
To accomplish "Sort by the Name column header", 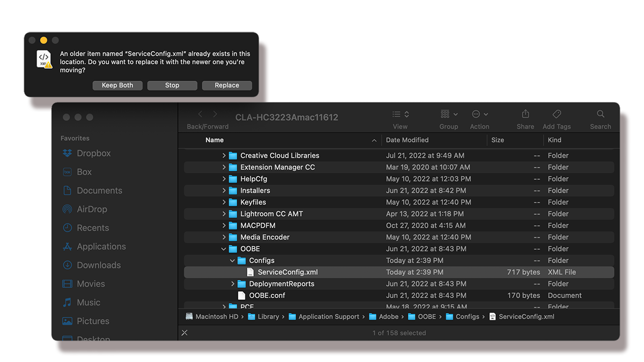I will click(215, 140).
